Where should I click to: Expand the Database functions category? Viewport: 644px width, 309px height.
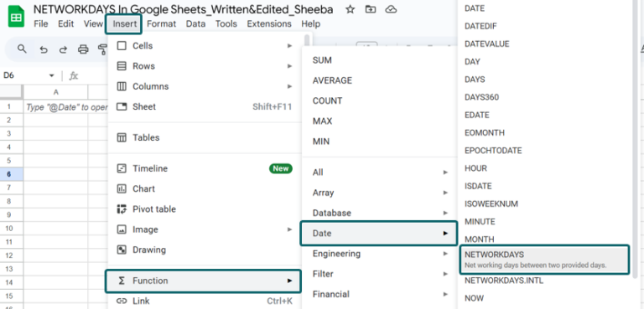pyautogui.click(x=380, y=213)
